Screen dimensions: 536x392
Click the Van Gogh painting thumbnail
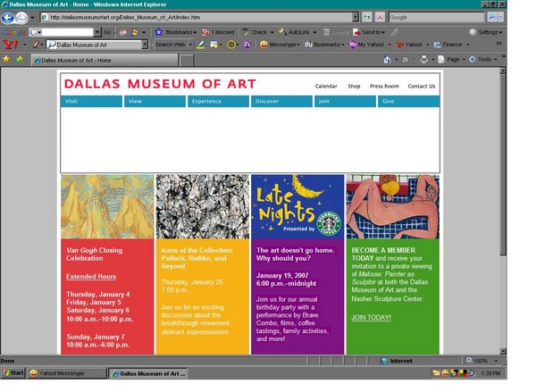(x=107, y=206)
